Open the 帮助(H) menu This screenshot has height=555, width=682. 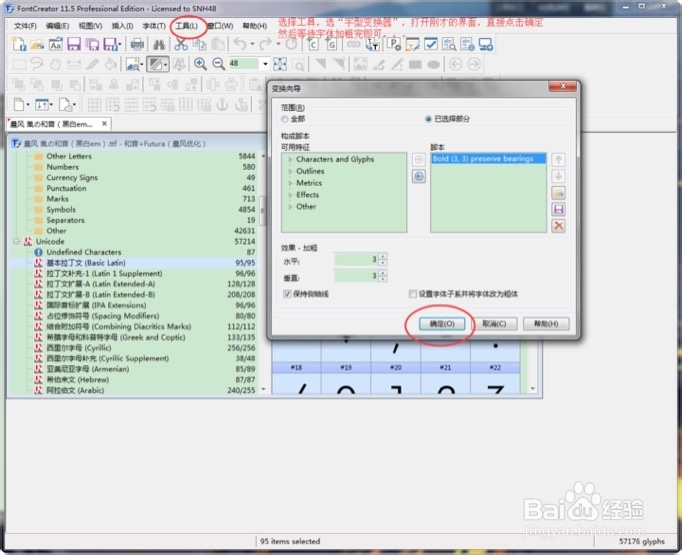click(x=255, y=26)
